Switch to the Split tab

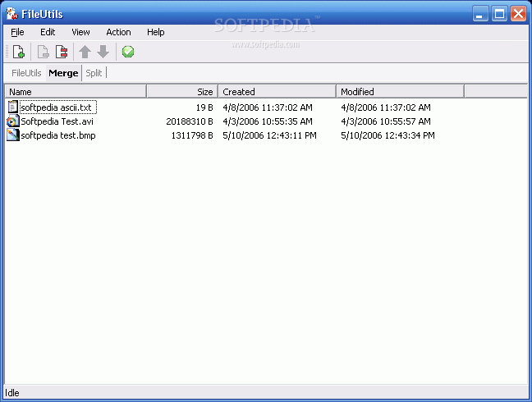94,73
